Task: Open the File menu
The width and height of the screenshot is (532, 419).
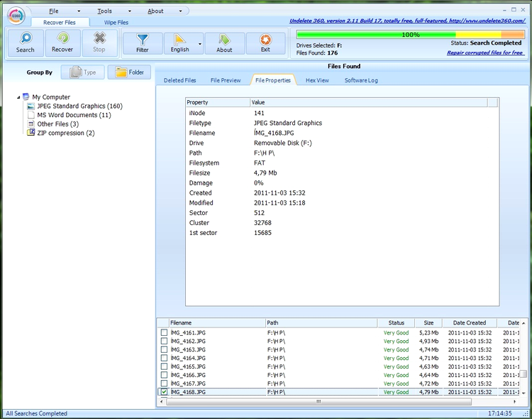Action: coord(54,11)
